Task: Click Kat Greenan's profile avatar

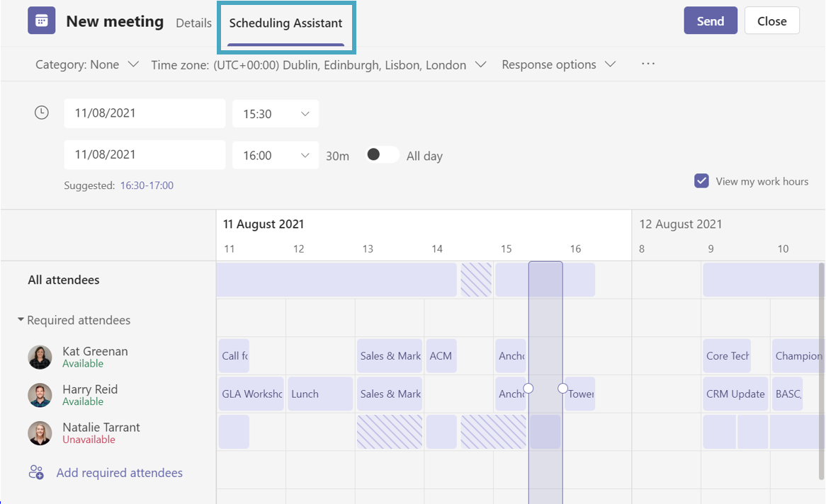Action: (40, 357)
